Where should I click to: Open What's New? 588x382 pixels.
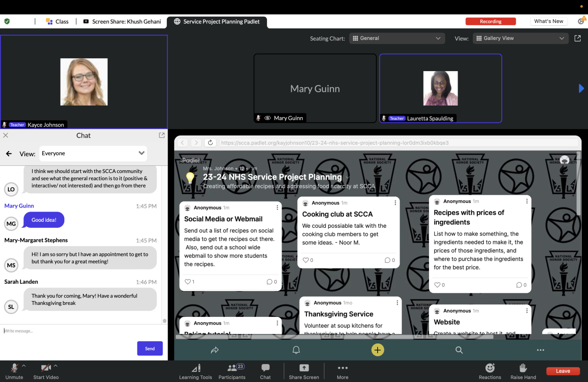coord(548,22)
